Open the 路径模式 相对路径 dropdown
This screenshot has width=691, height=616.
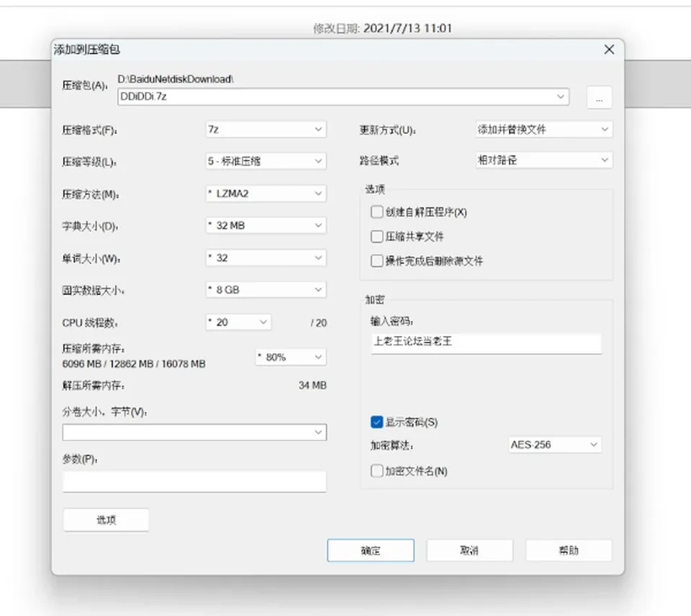tap(544, 160)
